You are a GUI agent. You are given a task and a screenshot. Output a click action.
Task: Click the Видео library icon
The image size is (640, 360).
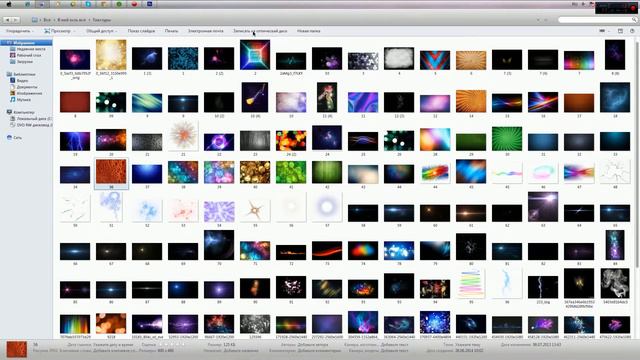coord(13,80)
